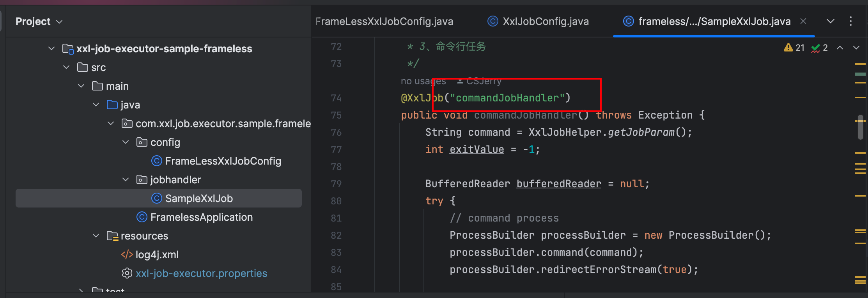Image resolution: width=868 pixels, height=298 pixels.
Task: Collapse the jobhandler package chevron
Action: (x=126, y=179)
